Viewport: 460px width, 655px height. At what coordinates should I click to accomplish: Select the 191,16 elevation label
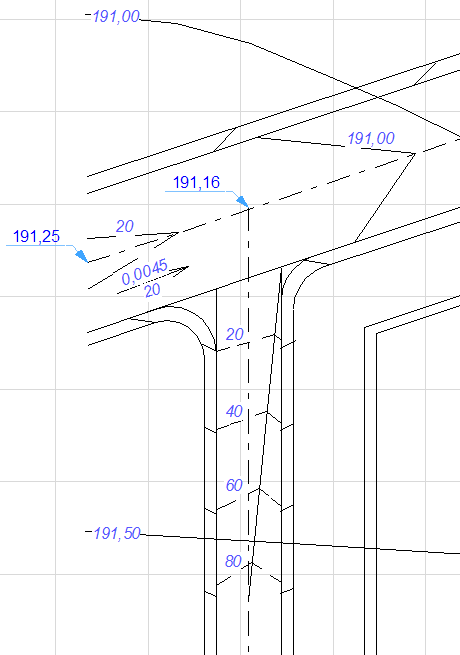196,183
